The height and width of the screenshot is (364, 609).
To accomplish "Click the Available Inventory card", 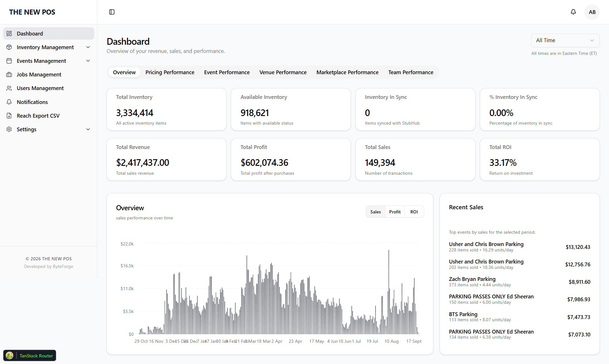I will pyautogui.click(x=291, y=109).
